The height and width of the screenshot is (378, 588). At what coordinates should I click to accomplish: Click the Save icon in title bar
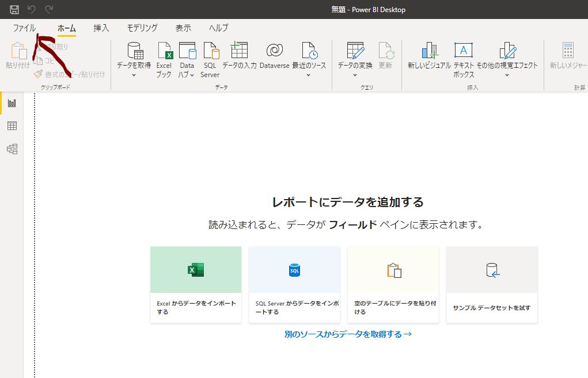click(x=14, y=9)
